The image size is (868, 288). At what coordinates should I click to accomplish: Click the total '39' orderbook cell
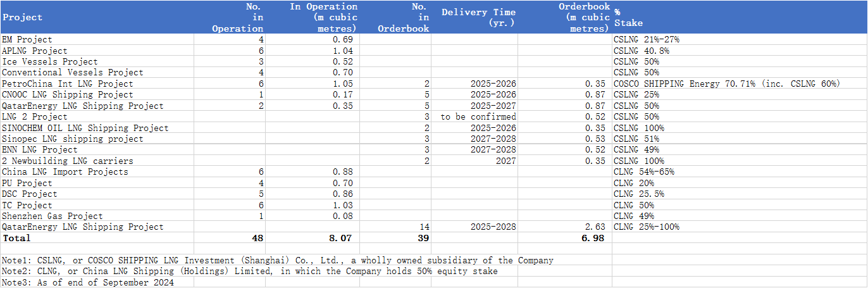point(395,238)
